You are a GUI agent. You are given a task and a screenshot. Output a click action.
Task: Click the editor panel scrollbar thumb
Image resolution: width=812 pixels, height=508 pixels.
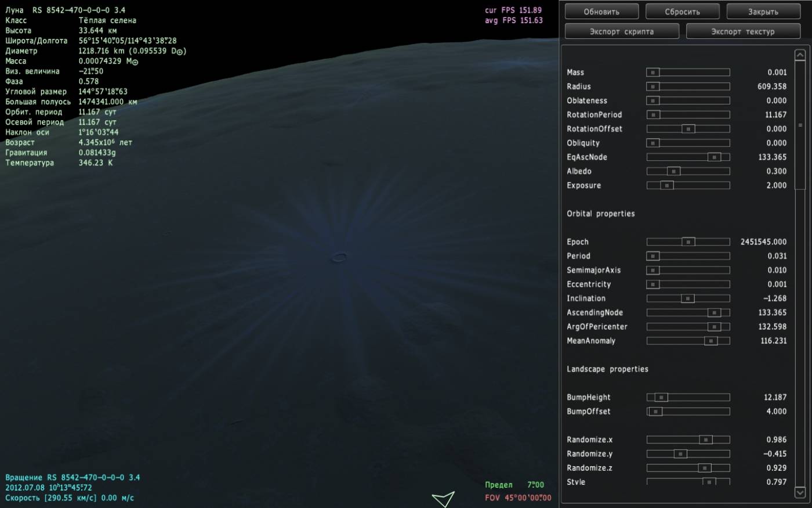(800, 125)
